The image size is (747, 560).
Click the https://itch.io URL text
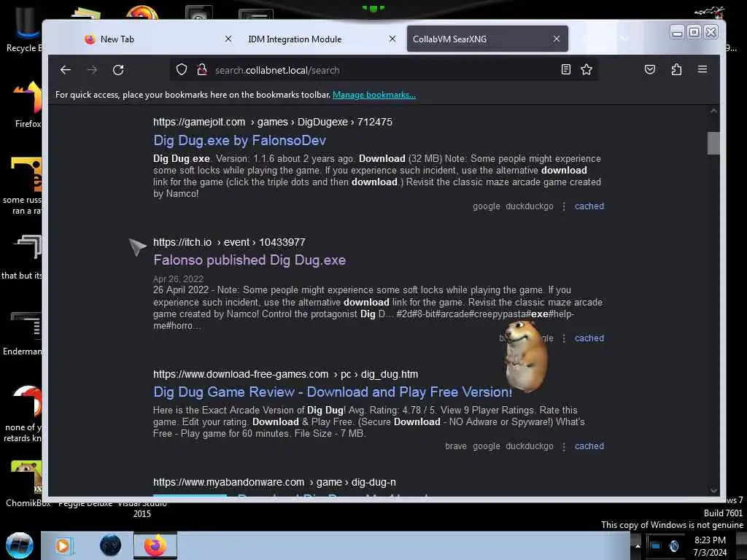pyautogui.click(x=182, y=242)
